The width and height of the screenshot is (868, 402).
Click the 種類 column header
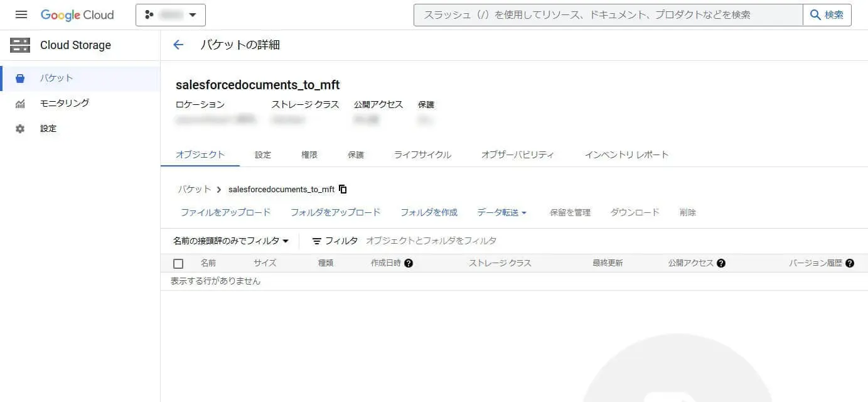pyautogui.click(x=326, y=263)
